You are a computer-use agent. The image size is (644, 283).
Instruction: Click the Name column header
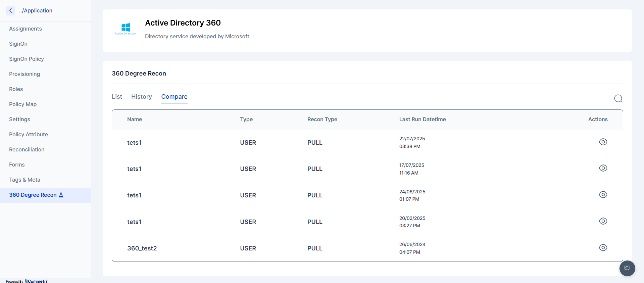coord(135,120)
